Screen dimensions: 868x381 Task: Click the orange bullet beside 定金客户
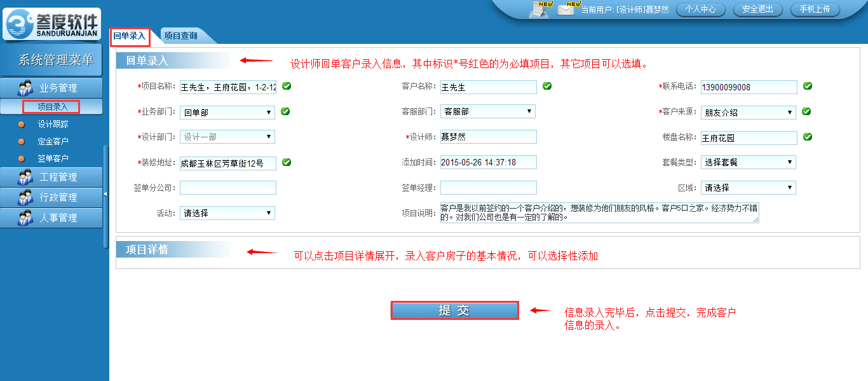coord(22,141)
